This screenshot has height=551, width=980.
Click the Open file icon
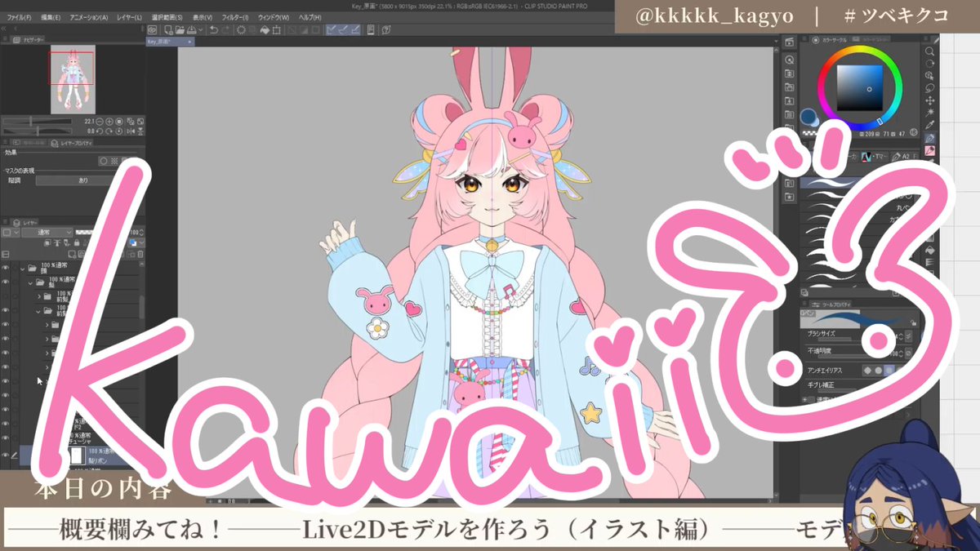click(x=180, y=30)
